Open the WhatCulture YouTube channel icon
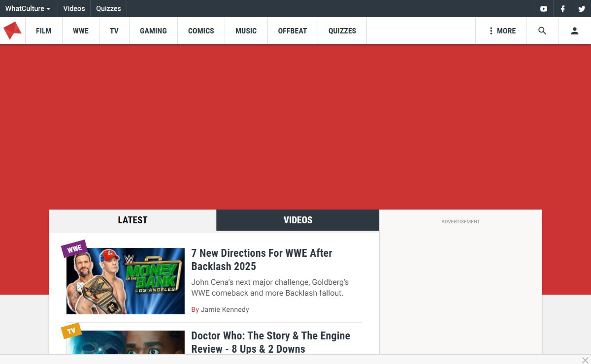Image resolution: width=591 pixels, height=364 pixels. coord(543,9)
